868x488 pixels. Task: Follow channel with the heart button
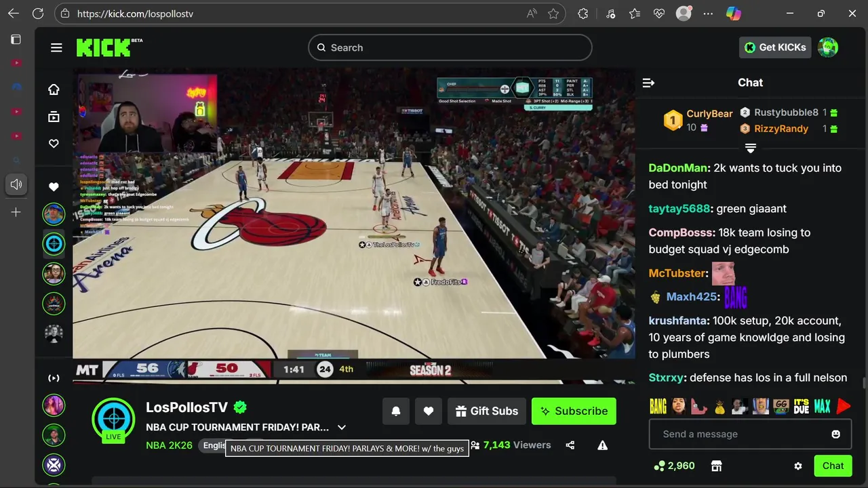(429, 411)
